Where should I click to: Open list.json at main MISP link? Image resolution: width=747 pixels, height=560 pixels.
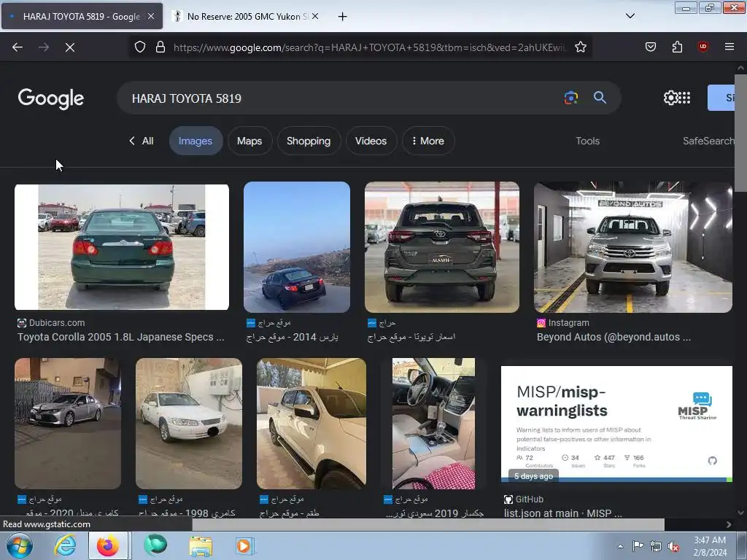562,513
